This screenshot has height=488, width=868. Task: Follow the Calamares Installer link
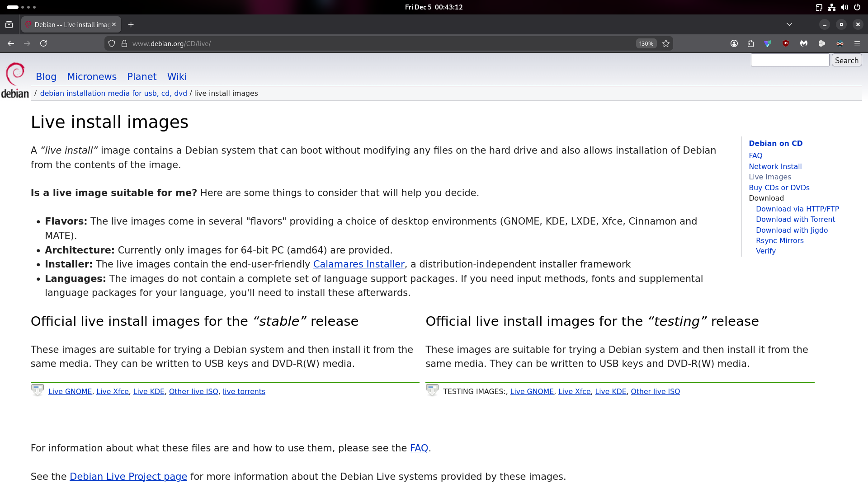(x=359, y=264)
